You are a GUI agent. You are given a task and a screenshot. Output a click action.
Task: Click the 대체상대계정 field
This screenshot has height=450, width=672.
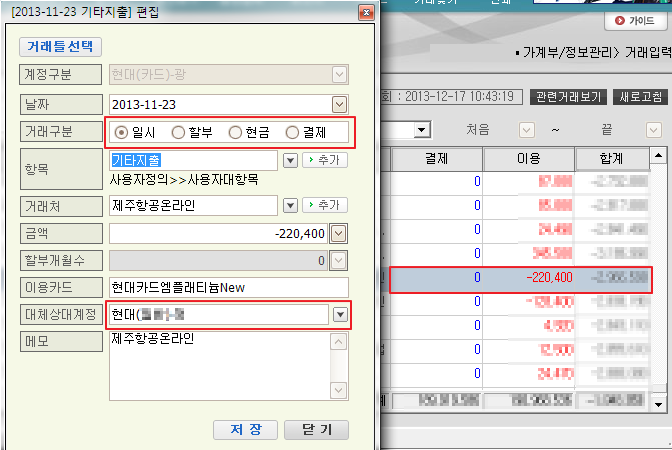coord(219,315)
